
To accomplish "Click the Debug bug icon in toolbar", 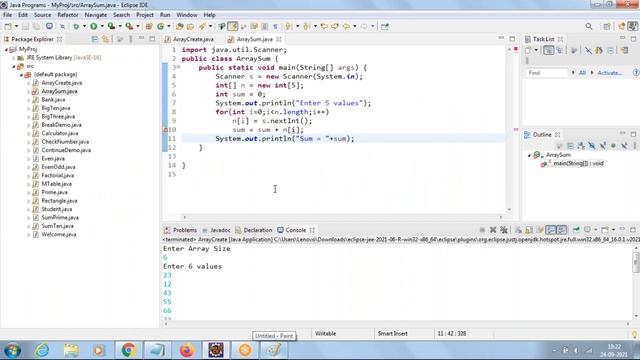I will tap(76, 27).
